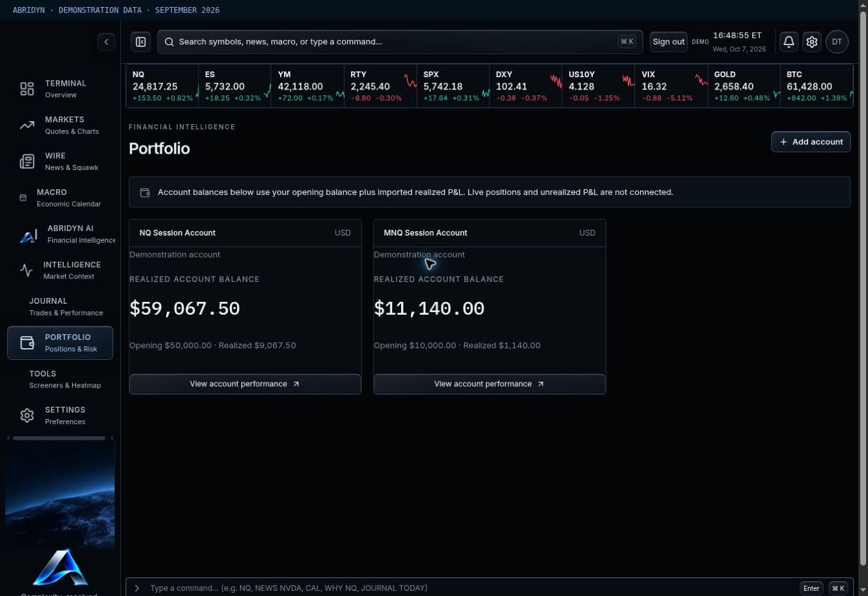Click the MNQ Session Account title
The height and width of the screenshot is (596, 868).
click(x=426, y=233)
